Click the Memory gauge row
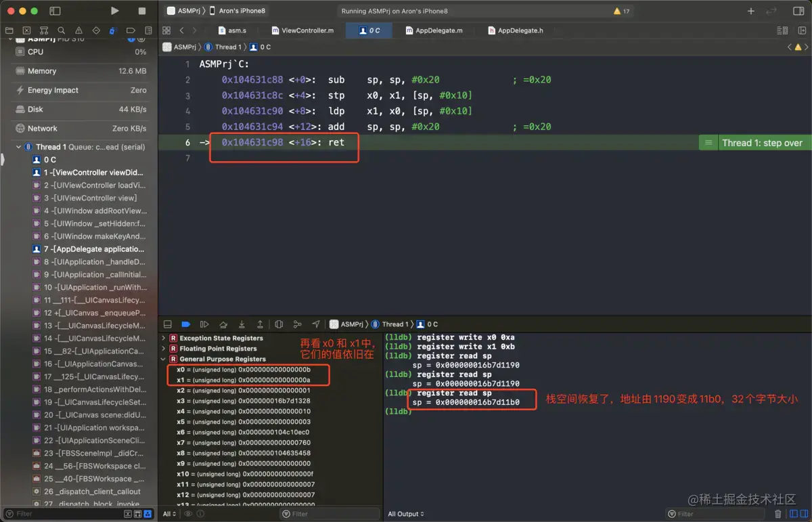Image resolution: width=812 pixels, height=522 pixels. click(x=79, y=71)
